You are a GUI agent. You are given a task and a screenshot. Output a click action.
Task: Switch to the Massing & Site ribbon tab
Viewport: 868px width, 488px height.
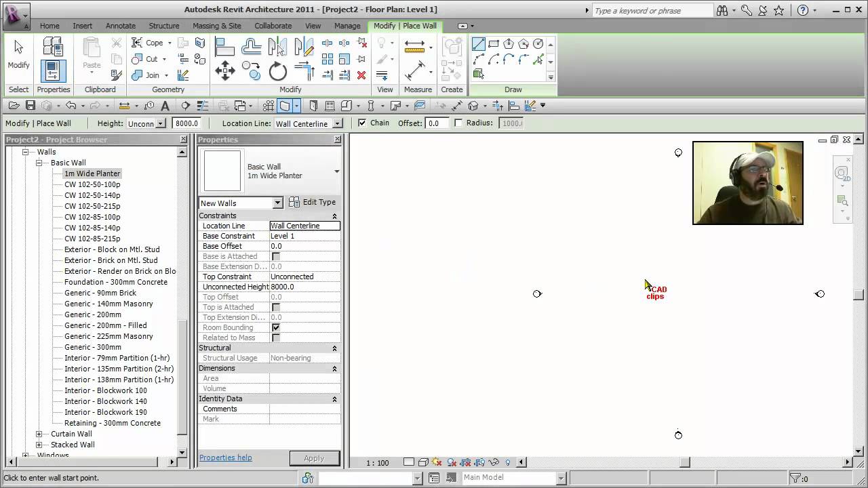217,26
